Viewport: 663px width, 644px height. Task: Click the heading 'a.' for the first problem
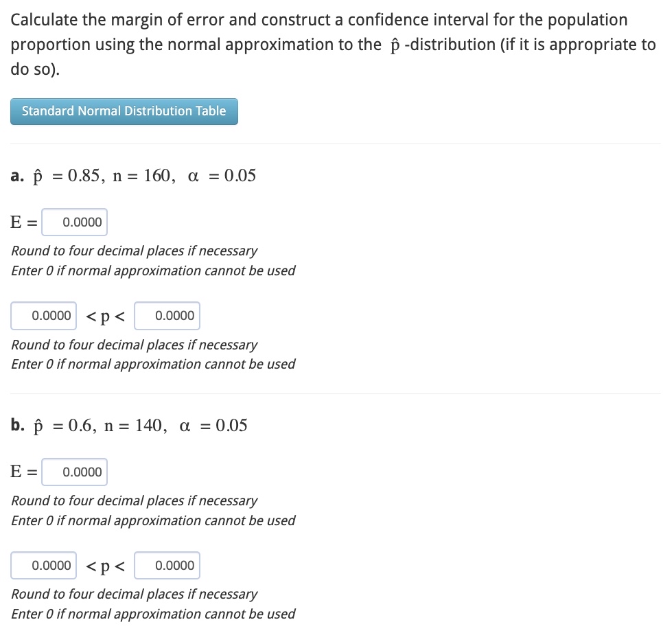(x=16, y=176)
